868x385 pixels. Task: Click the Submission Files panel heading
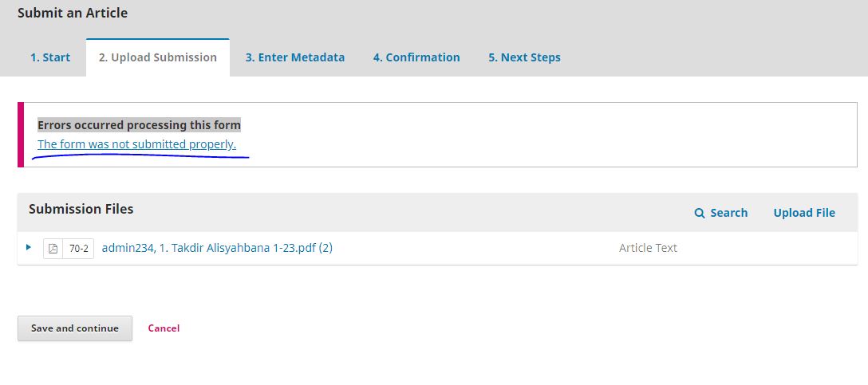81,209
